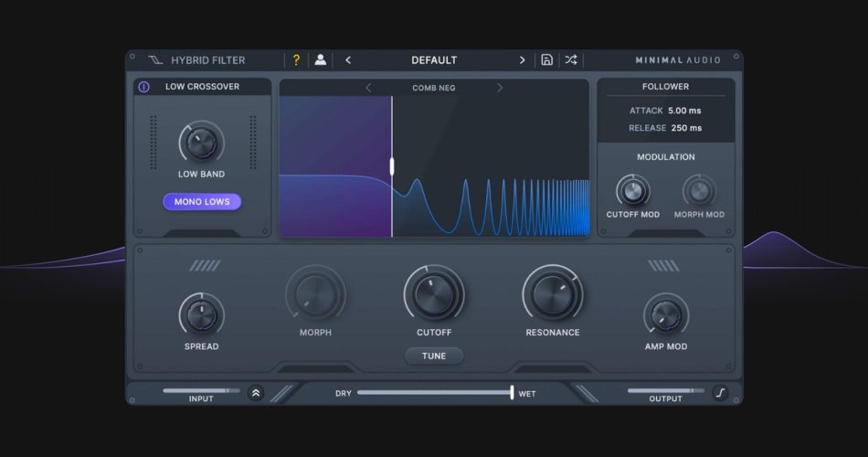This screenshot has width=868, height=457.
Task: Click the yellow question mark help icon
Action: click(295, 60)
